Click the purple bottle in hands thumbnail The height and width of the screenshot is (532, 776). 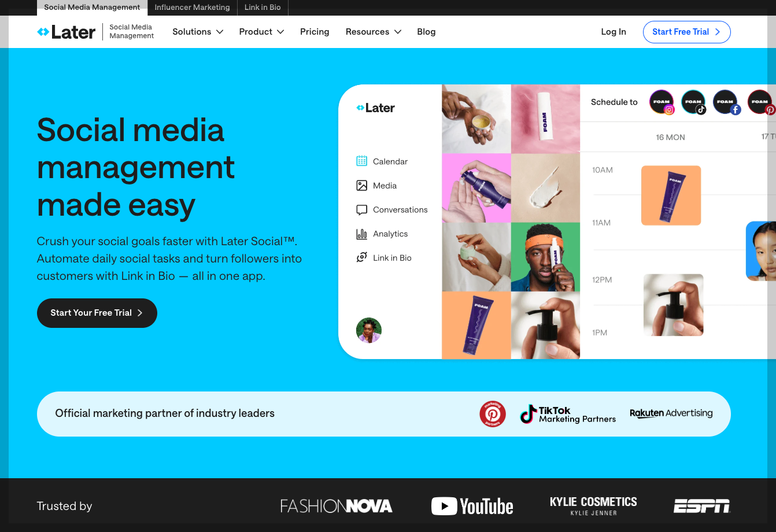[476, 188]
